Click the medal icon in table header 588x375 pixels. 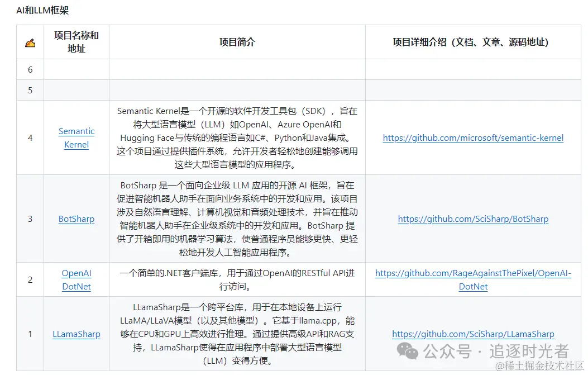pos(30,43)
